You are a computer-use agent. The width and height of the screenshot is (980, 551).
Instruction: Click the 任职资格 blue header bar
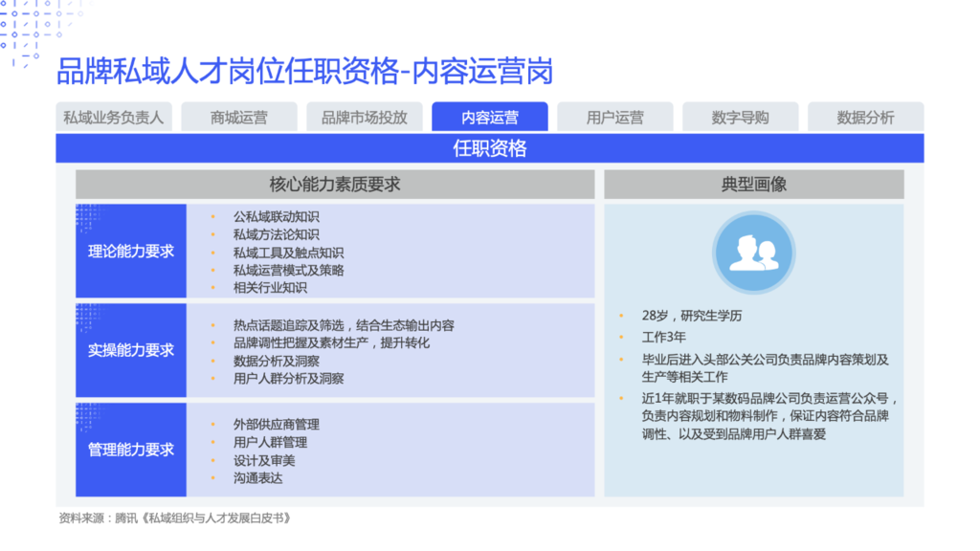tap(490, 148)
